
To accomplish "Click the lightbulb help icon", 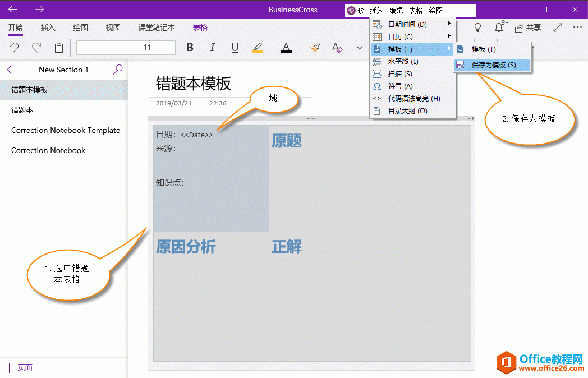I will (477, 27).
